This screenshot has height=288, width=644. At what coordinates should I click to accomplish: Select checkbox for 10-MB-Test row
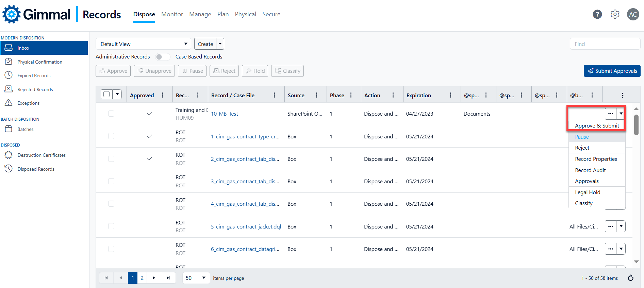(111, 114)
